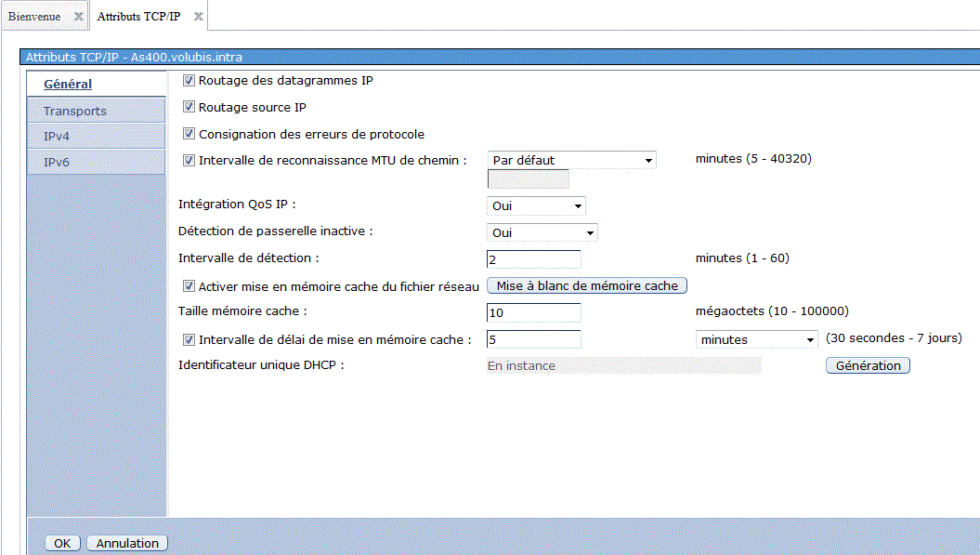Open the Transports section
The height and width of the screenshot is (555, 980).
97,111
